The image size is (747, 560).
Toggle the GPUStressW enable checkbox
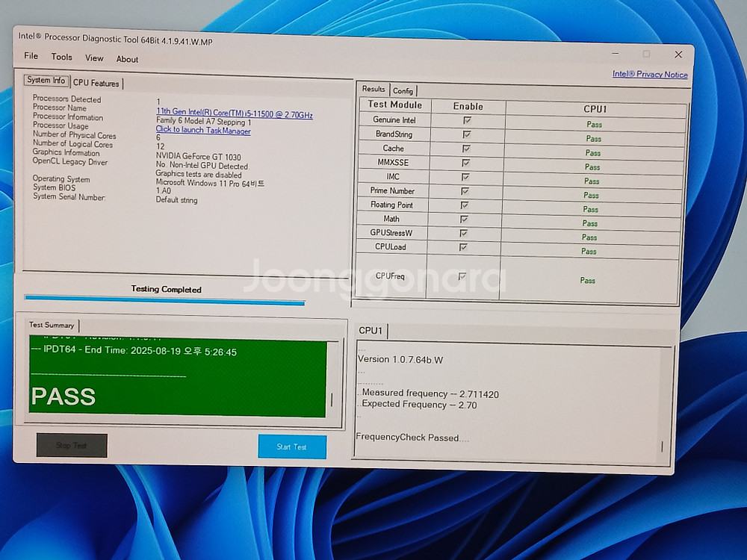pos(464,233)
